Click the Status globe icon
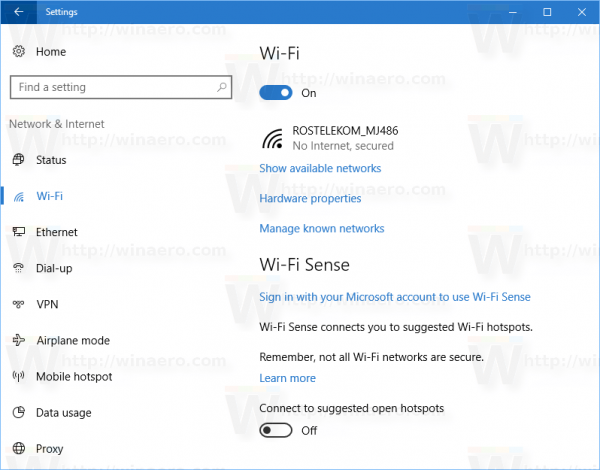Screen dimensions: 600x470 coord(18,160)
